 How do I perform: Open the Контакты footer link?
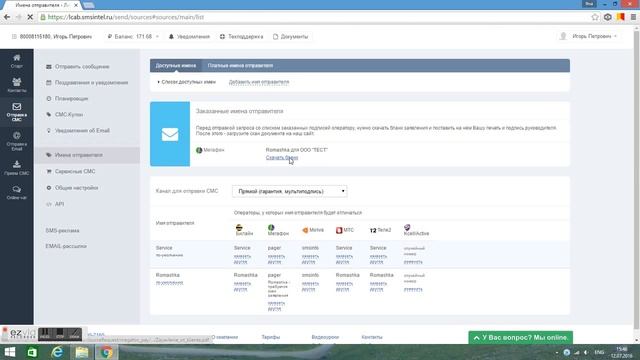[x=372, y=337]
